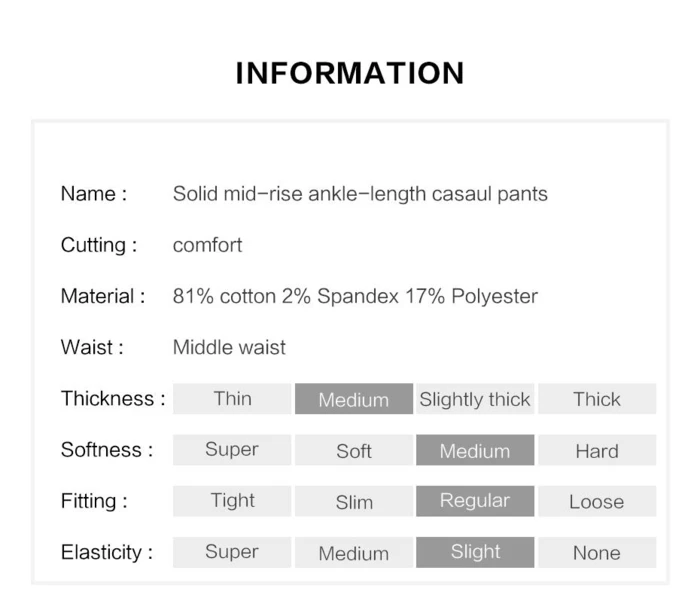The height and width of the screenshot is (613, 700).
Task: Select Hard softness option
Action: [x=597, y=450]
